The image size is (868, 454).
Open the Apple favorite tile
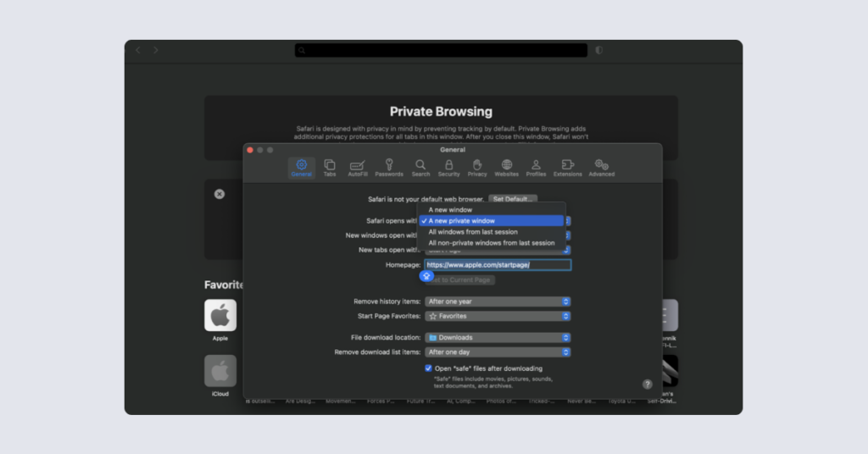click(220, 315)
